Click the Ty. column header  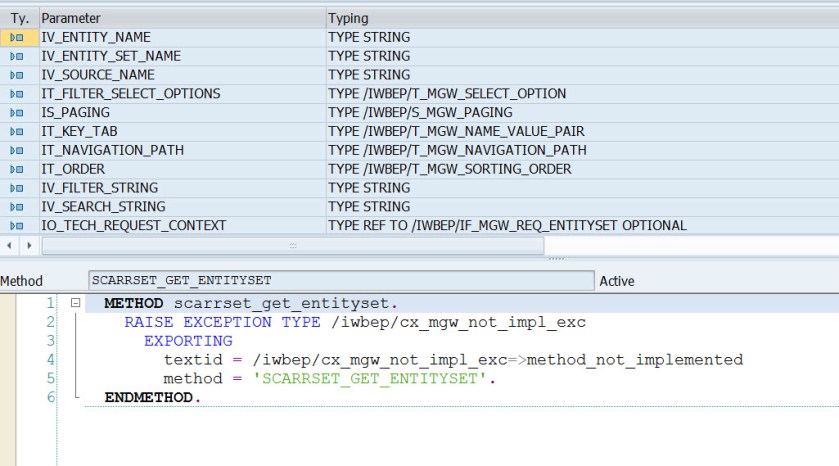click(19, 18)
